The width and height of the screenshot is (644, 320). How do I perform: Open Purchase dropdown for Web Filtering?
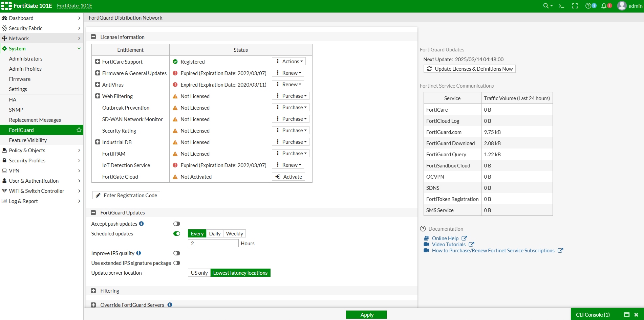pos(291,96)
